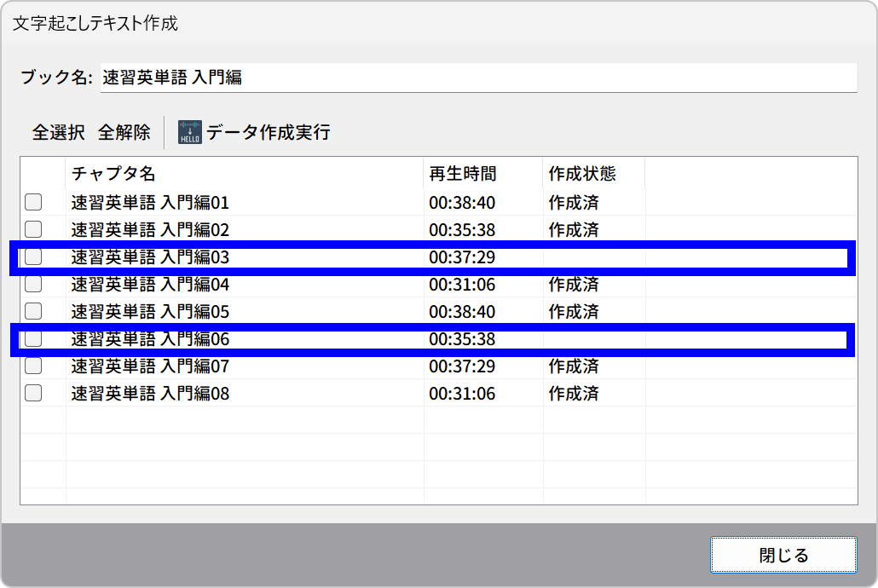878x588 pixels.
Task: Click the 全解除 toolbar button
Action: tap(124, 133)
